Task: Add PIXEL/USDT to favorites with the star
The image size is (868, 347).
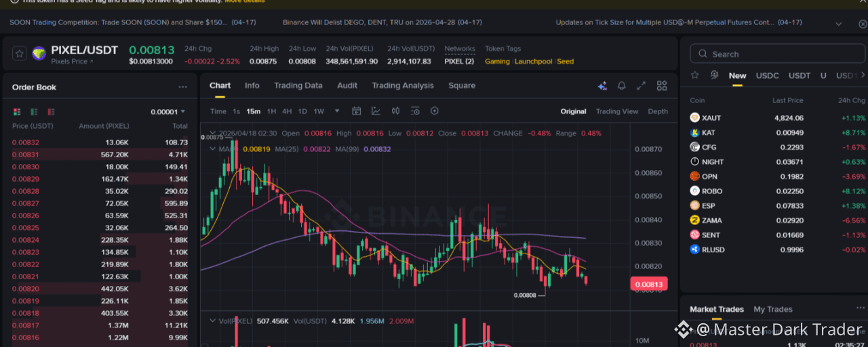Action: tap(19, 54)
